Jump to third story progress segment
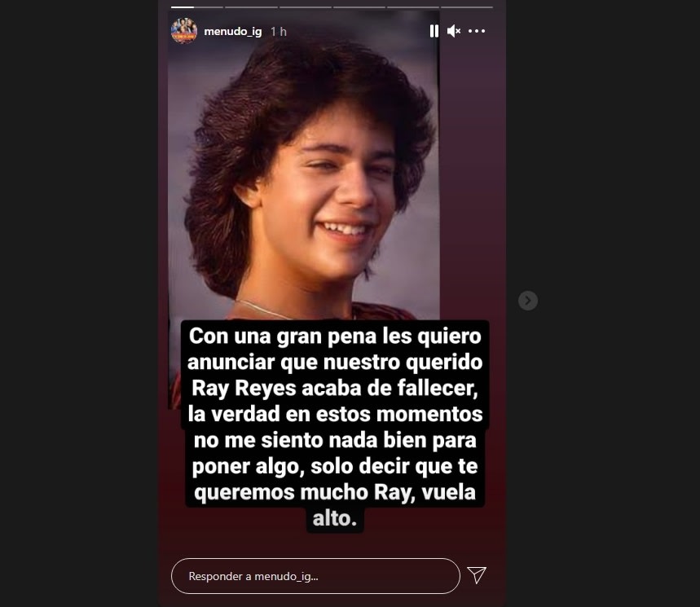 [305, 7]
